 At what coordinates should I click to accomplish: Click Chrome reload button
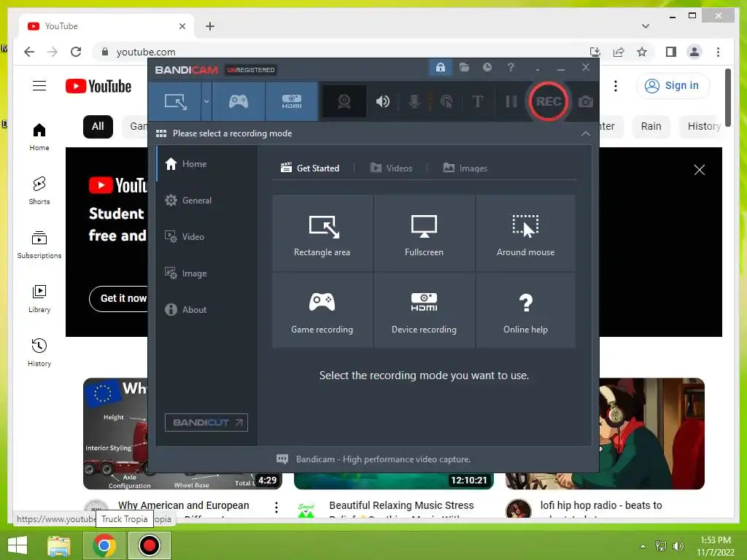[76, 52]
